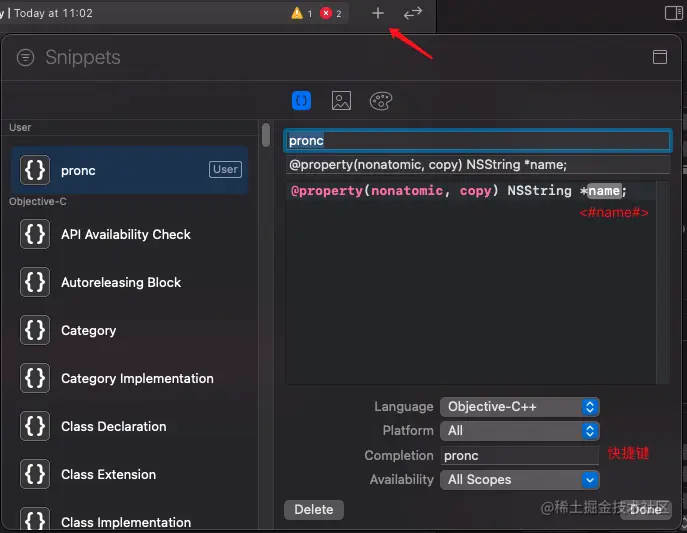This screenshot has width=687, height=533.
Task: Click the code review arrows icon
Action: click(x=413, y=13)
